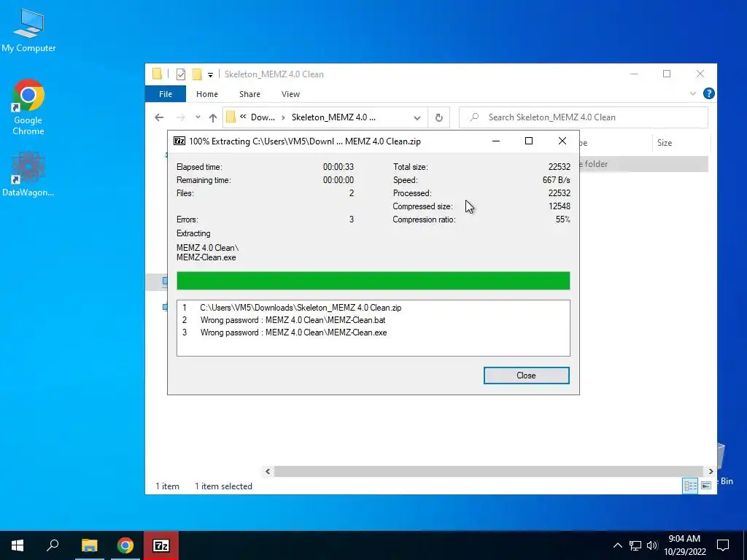This screenshot has width=747, height=560.
Task: Click the Properties checkmark quick access icon
Action: click(181, 74)
